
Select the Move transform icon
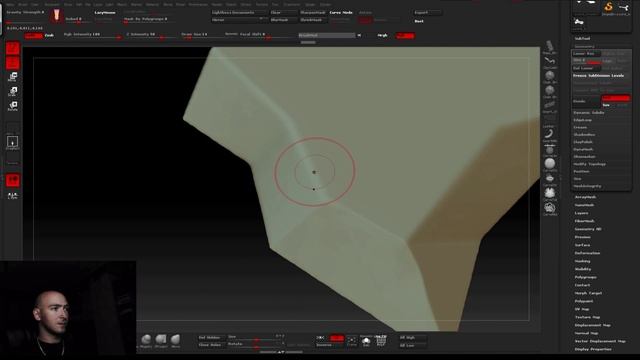click(13, 77)
